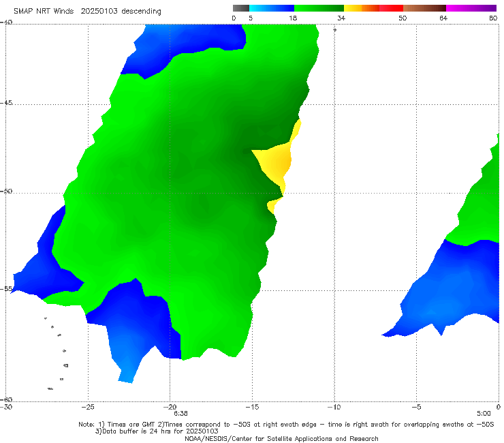The height and width of the screenshot is (443, 504).
Task: Click the cyan-to-blue segment of the wind color bar
Action: coord(272,8)
